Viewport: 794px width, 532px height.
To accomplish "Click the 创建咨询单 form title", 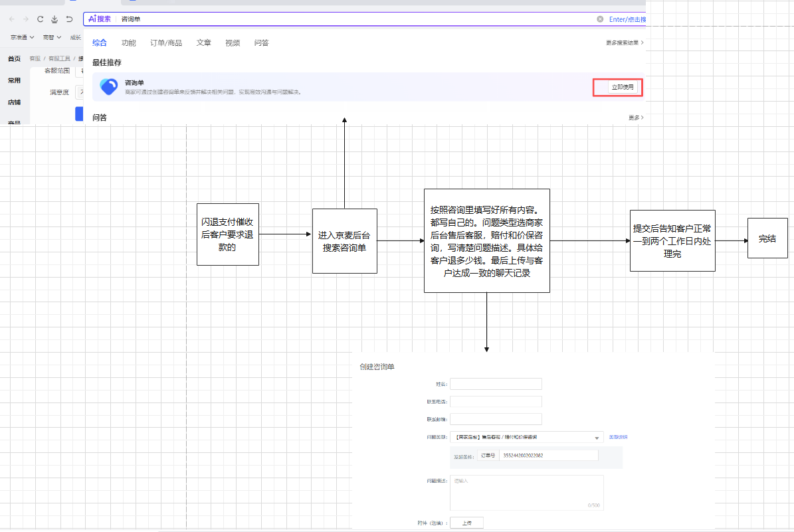I will (x=377, y=367).
